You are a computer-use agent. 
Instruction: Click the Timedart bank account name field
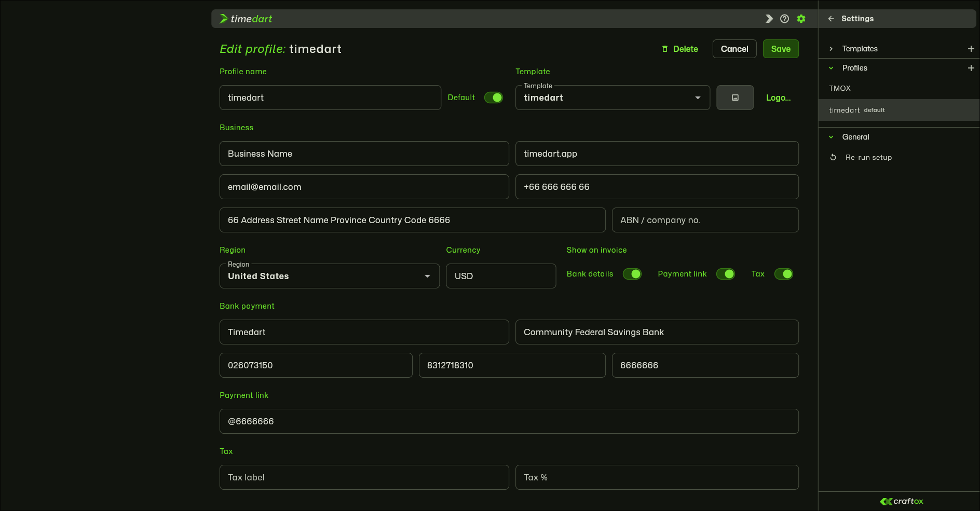[364, 332]
